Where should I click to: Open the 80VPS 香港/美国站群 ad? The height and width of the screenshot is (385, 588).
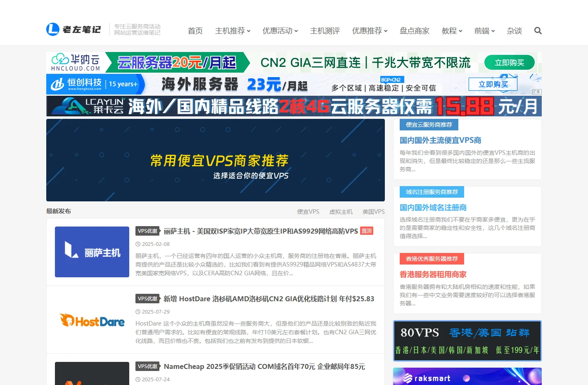click(467, 341)
